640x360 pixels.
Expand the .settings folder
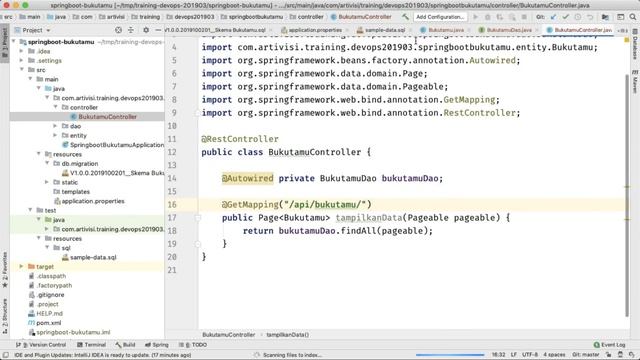pos(22,60)
